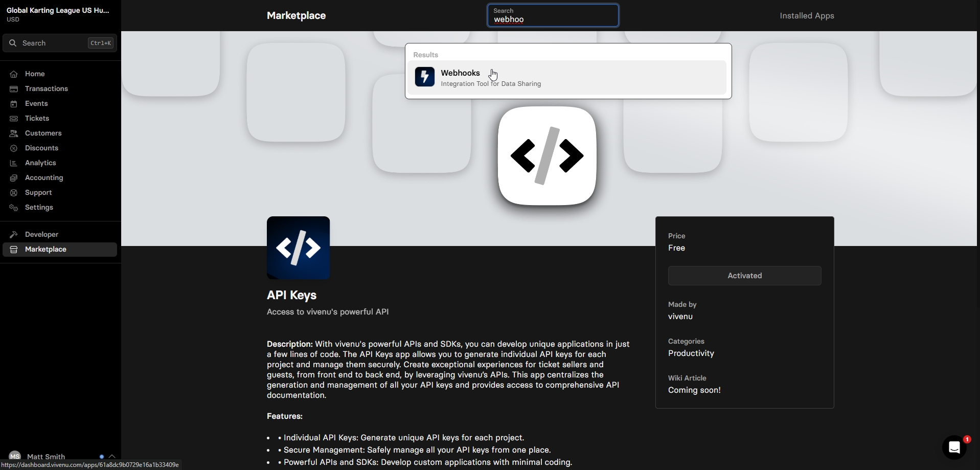980x470 pixels.
Task: Click 'Access to vivenu's powerful API' tagline
Action: (328, 312)
